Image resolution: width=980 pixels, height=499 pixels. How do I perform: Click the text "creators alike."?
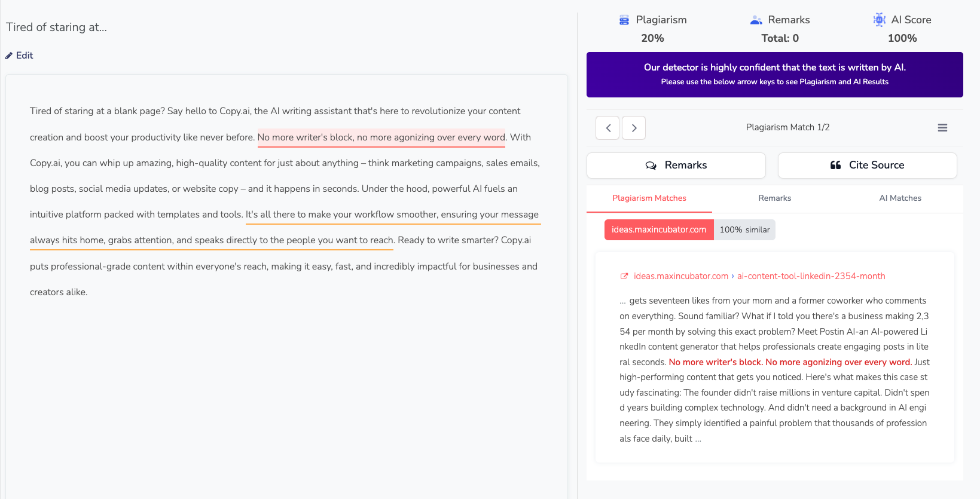(59, 292)
